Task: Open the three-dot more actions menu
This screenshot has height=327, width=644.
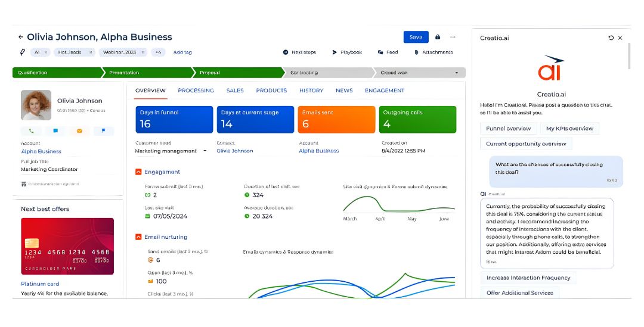Action: (x=453, y=37)
